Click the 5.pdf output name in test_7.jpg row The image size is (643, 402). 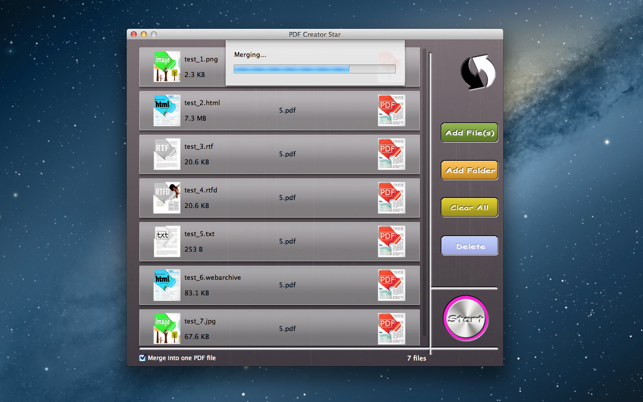pyautogui.click(x=287, y=329)
